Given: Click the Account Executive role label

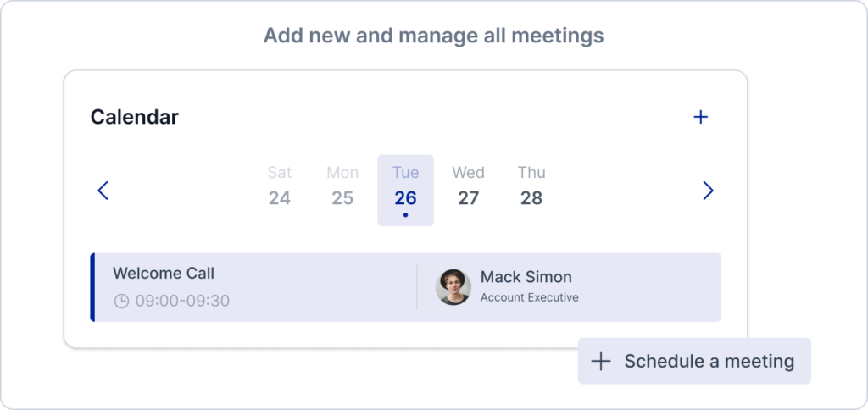Looking at the screenshot, I should click(529, 297).
